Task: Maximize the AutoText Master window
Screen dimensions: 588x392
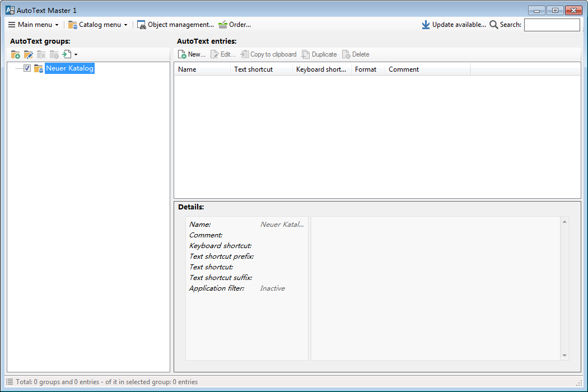Action: click(x=555, y=11)
